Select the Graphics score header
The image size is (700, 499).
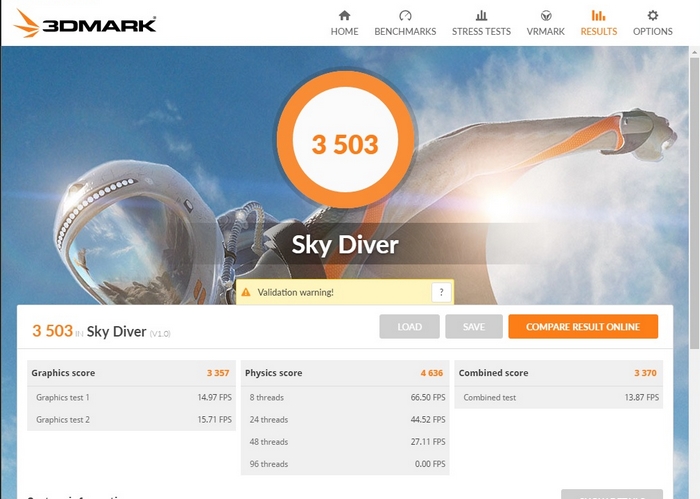pos(63,373)
